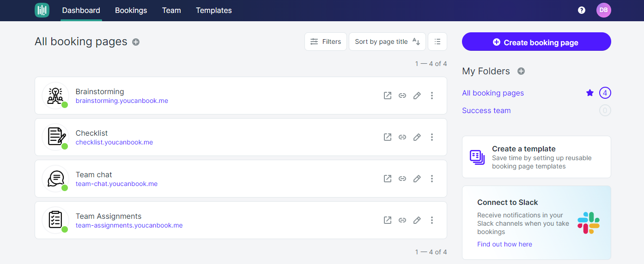The image size is (644, 264).
Task: Click plus icon next to All booking pages heading
Action: tap(136, 42)
